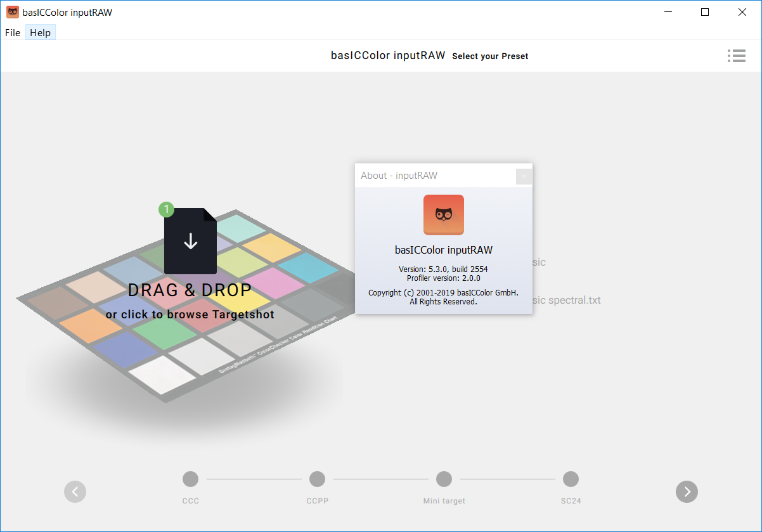Viewport: 762px width, 532px height.
Task: Close the About - inputRAW dialog
Action: pos(524,176)
